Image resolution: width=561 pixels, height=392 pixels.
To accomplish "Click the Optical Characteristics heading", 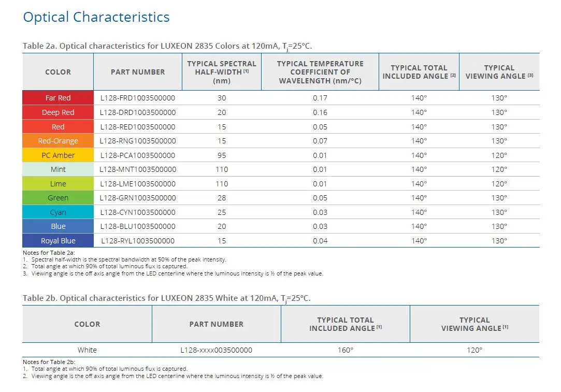I will tap(96, 17).
